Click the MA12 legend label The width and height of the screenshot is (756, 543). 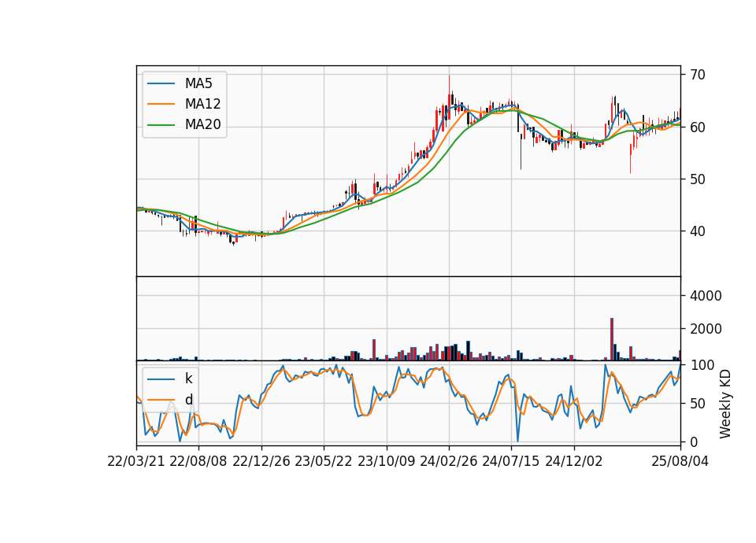202,104
